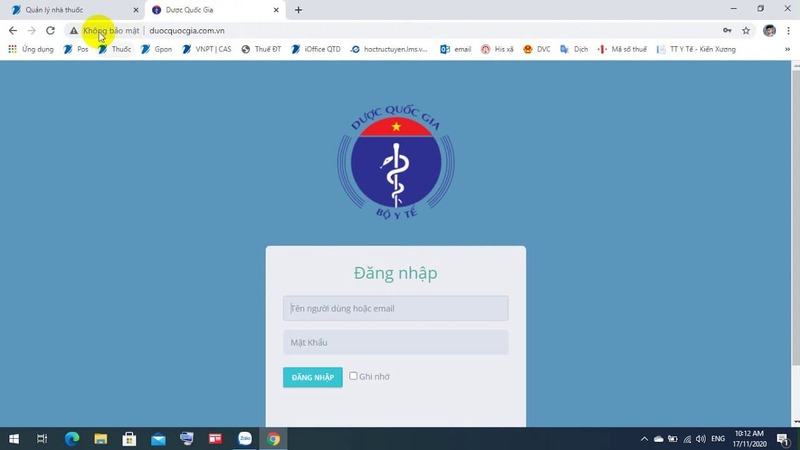
Task: Open the Mã số thuế bookmark
Action: tap(622, 49)
